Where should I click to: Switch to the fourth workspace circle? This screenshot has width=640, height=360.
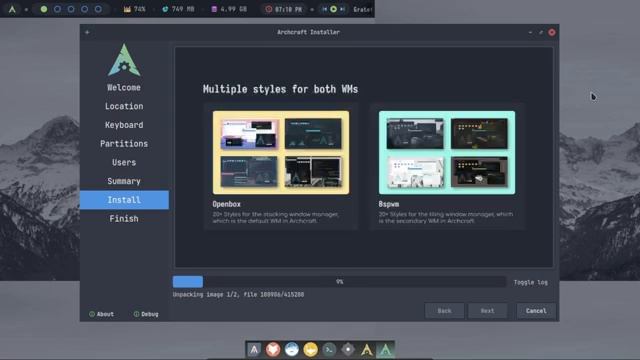pyautogui.click(x=84, y=9)
